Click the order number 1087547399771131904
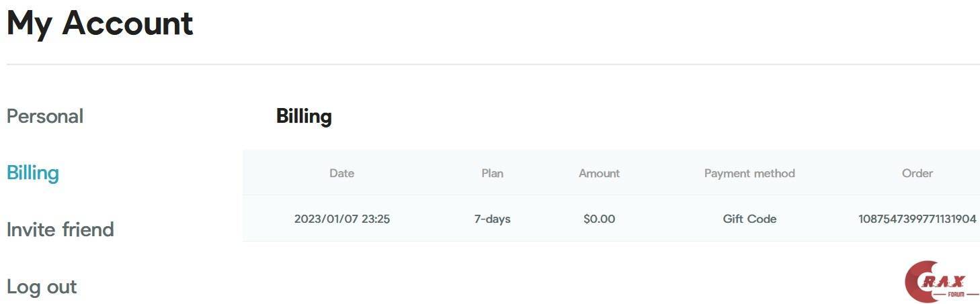The height and width of the screenshot is (304, 980). 917,219
